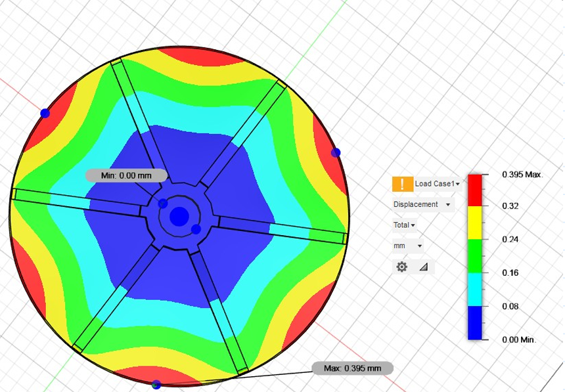Click the orange warning icon beside Load Case1
The image size is (565, 392).
402,184
